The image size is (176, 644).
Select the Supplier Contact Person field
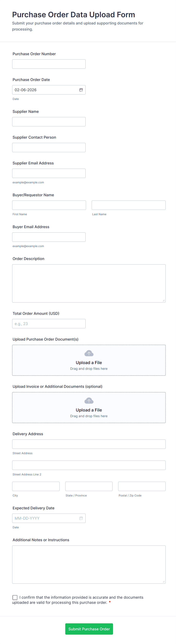coord(49,148)
